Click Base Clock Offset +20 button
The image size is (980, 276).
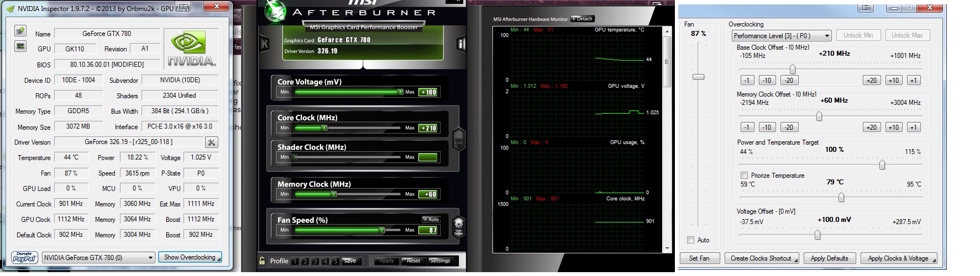coord(872,81)
